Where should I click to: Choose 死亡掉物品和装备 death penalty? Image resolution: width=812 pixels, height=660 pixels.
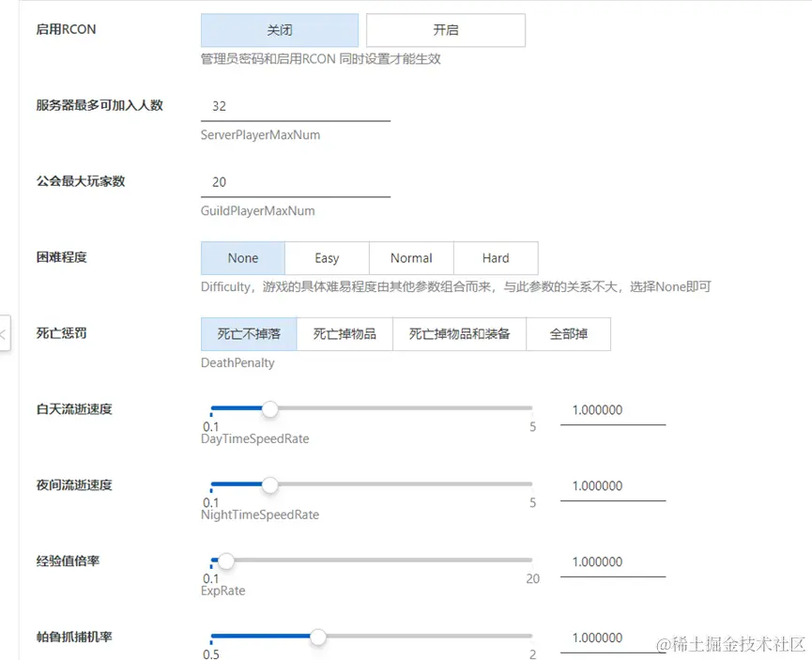coord(459,334)
